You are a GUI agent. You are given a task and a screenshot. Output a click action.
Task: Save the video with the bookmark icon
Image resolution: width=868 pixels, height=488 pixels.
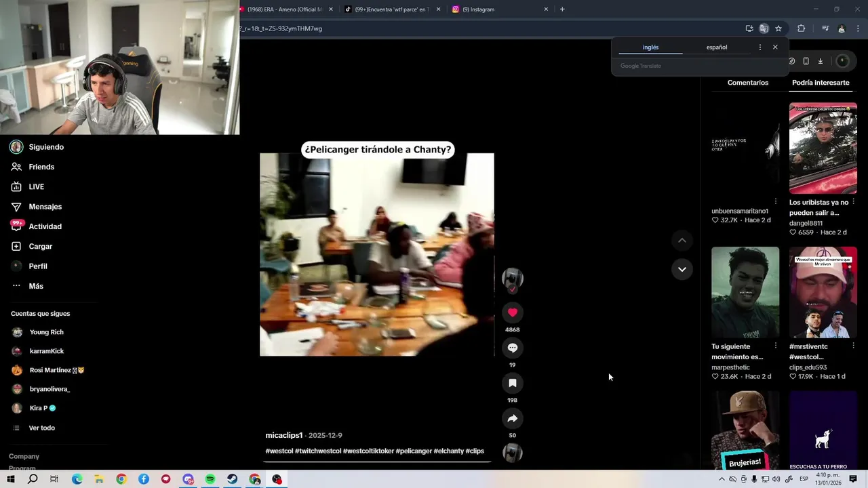(x=512, y=383)
